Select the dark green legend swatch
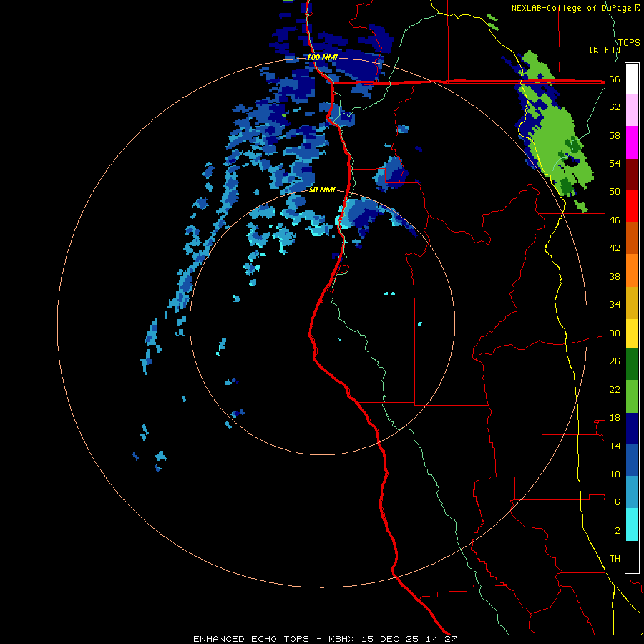This screenshot has width=644, height=644. pos(632,364)
